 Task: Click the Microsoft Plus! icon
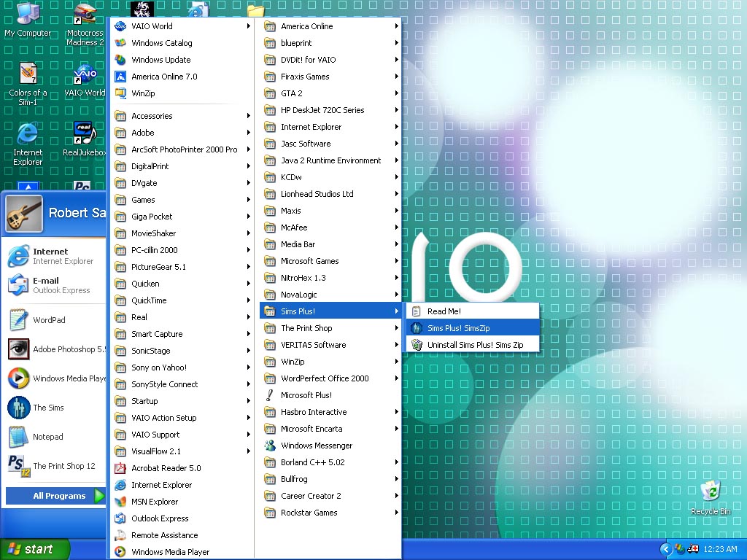270,395
